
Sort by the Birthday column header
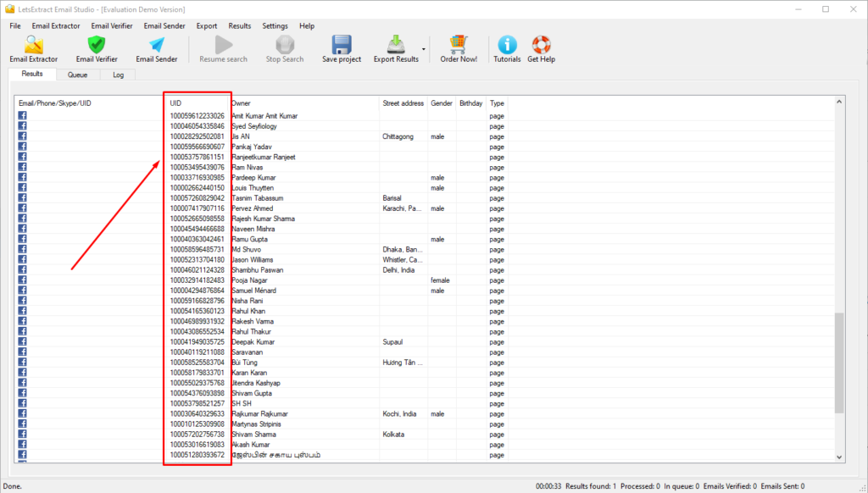471,103
